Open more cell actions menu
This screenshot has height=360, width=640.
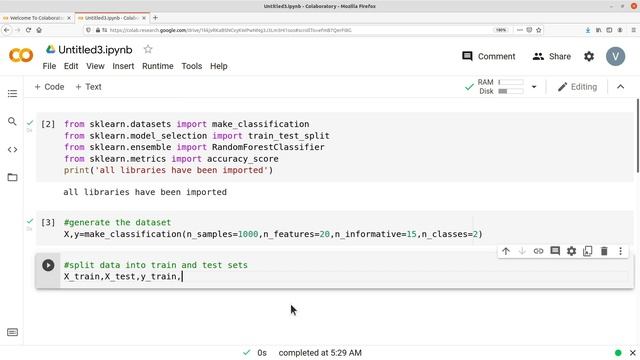620,251
